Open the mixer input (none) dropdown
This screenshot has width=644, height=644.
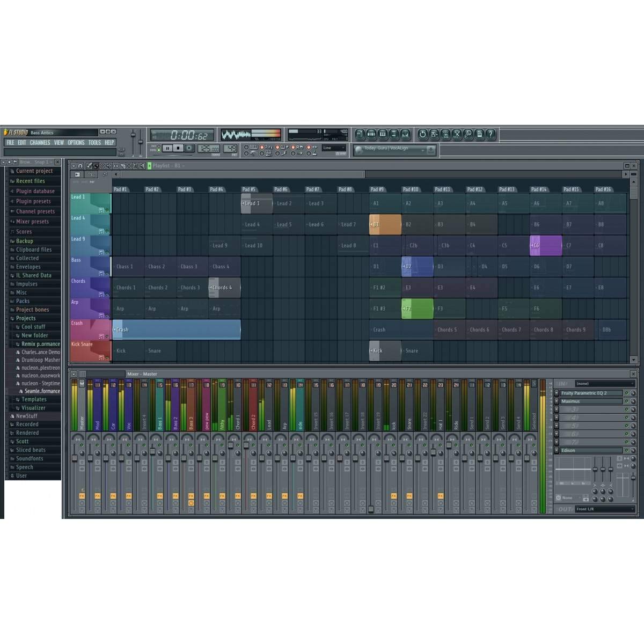(604, 384)
